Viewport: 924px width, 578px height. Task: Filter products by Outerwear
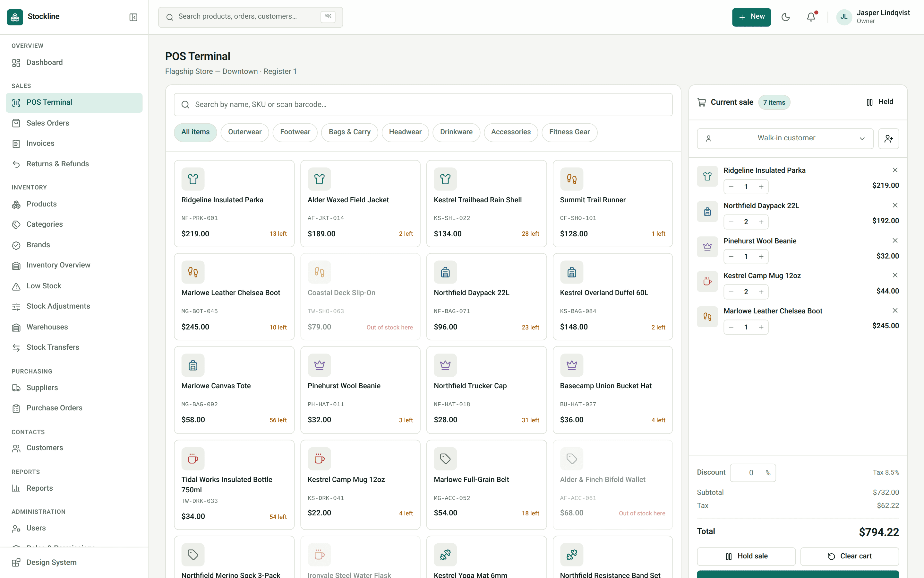click(x=245, y=132)
